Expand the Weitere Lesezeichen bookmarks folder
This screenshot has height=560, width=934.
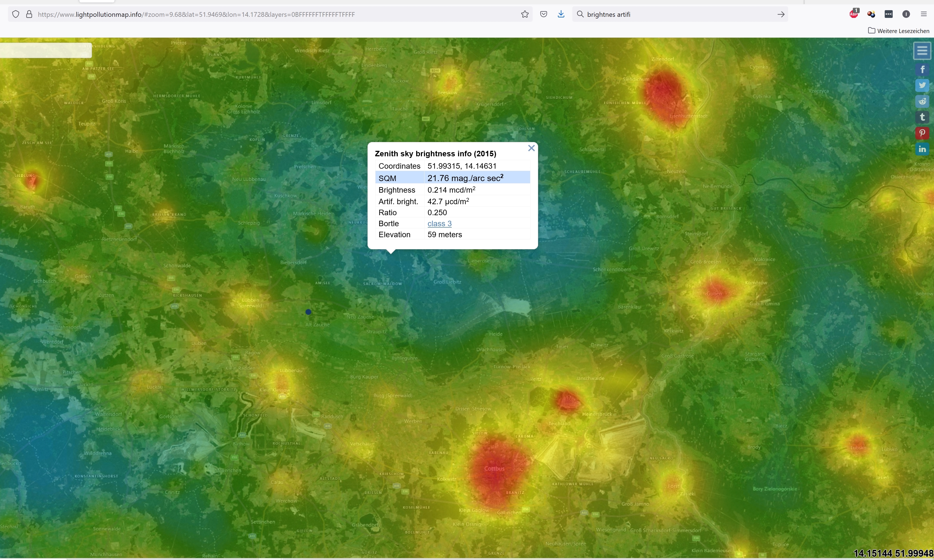tap(898, 31)
